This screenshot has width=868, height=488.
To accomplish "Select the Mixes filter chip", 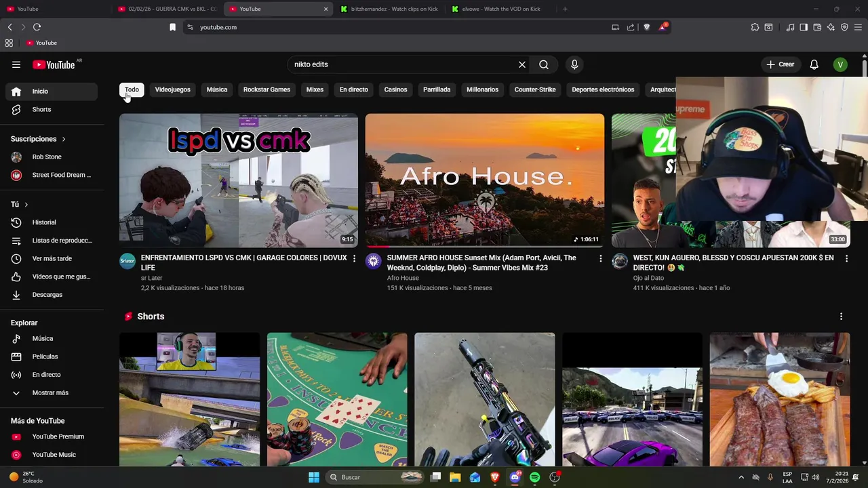I will pyautogui.click(x=315, y=89).
